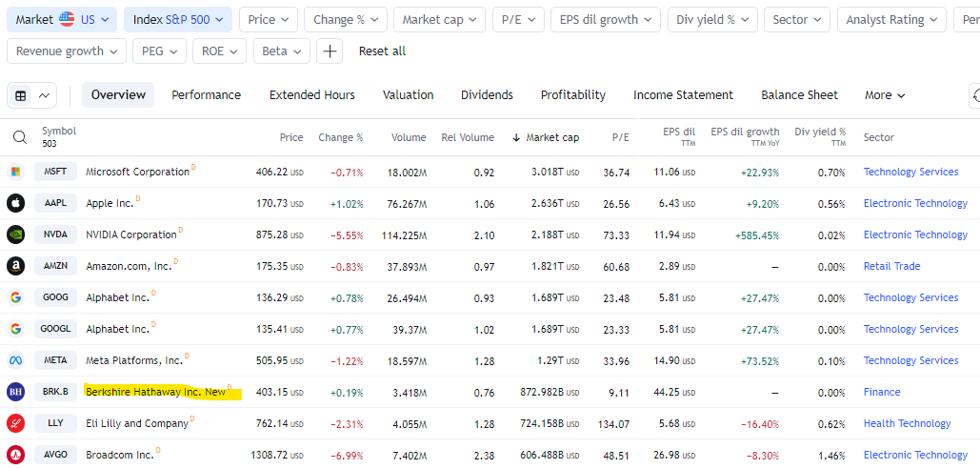This screenshot has height=469, width=980.
Task: Open the Valuation tab
Action: pyautogui.click(x=408, y=95)
